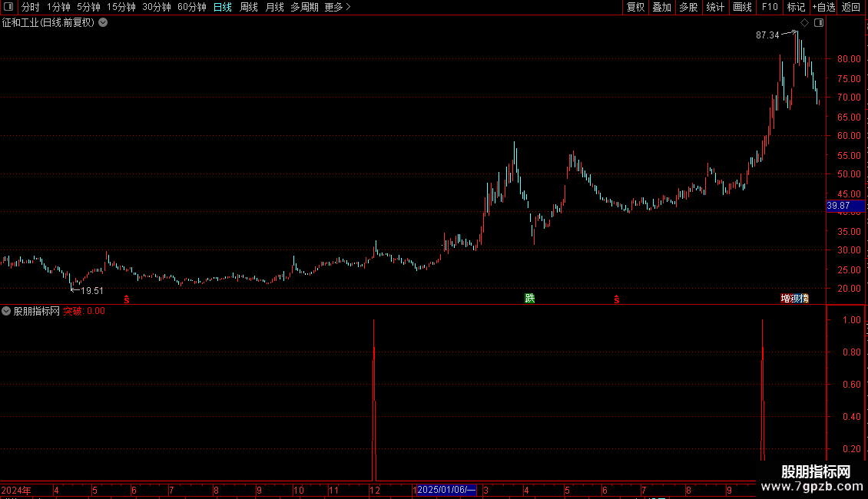Toggle the panel icon at top-left corner

click(8, 7)
